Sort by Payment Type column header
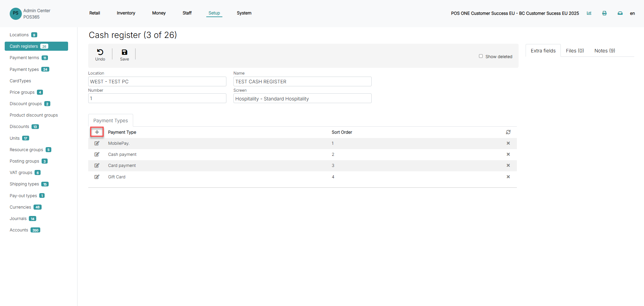 pyautogui.click(x=122, y=132)
